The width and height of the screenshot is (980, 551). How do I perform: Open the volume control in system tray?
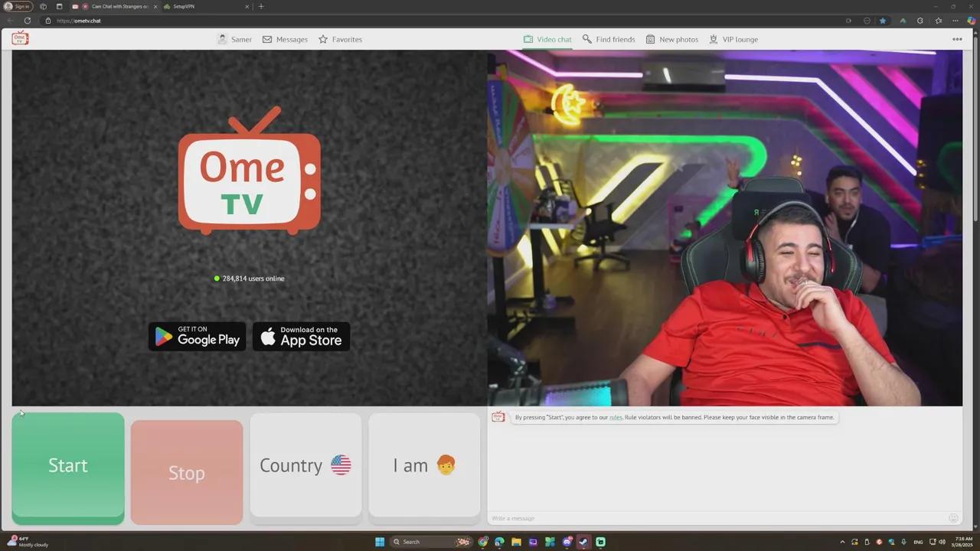(x=942, y=542)
